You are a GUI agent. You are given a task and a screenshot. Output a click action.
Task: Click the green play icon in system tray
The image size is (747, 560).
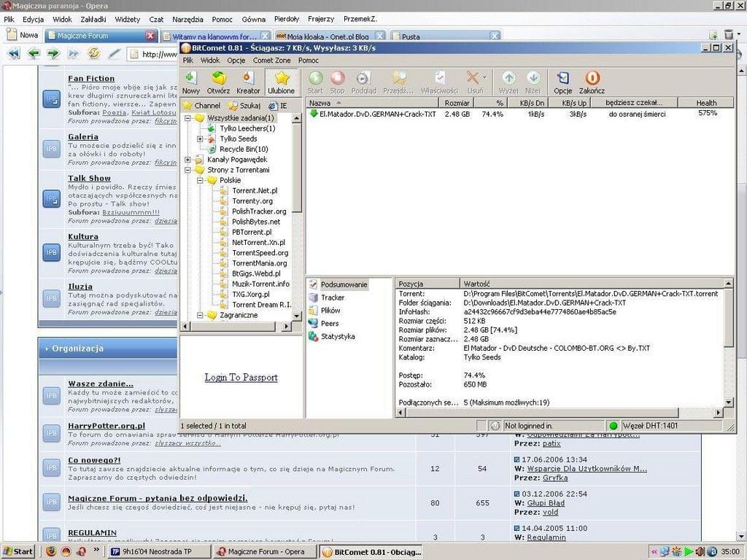coord(689,552)
